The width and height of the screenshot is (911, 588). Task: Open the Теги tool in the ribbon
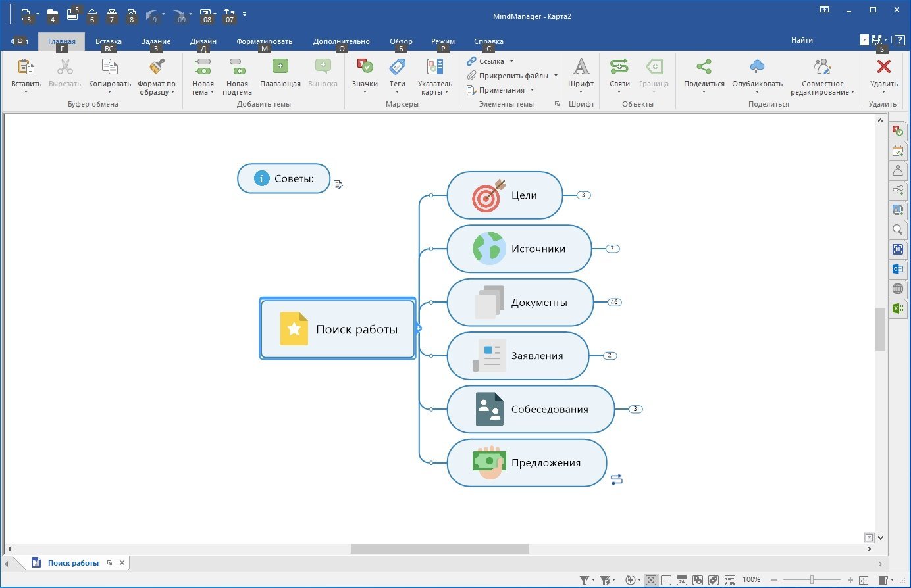pyautogui.click(x=397, y=74)
